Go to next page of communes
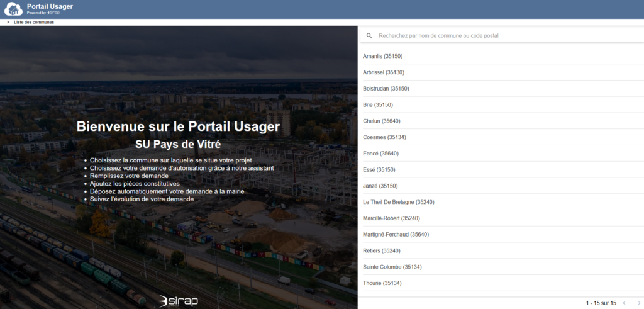The image size is (644, 309). click(x=639, y=303)
